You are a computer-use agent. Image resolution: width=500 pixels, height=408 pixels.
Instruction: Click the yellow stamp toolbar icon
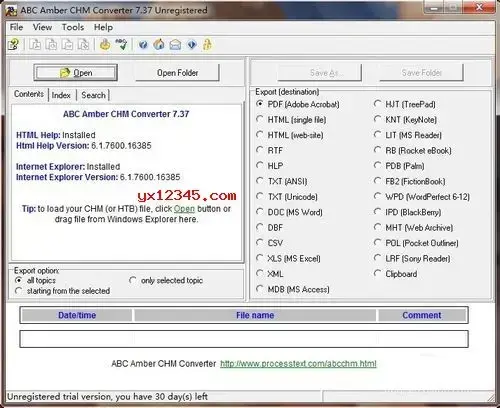point(105,44)
